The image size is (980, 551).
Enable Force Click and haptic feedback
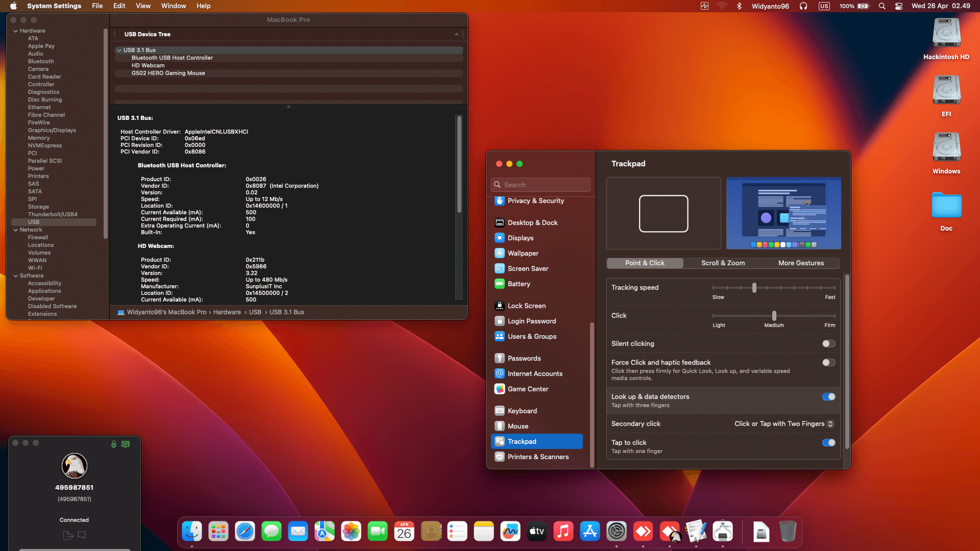click(828, 363)
